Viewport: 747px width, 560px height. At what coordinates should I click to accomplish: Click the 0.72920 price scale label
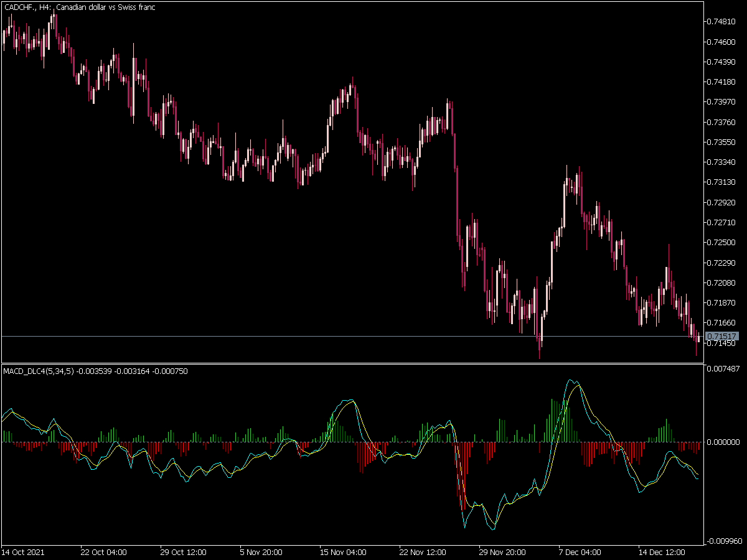(x=723, y=202)
